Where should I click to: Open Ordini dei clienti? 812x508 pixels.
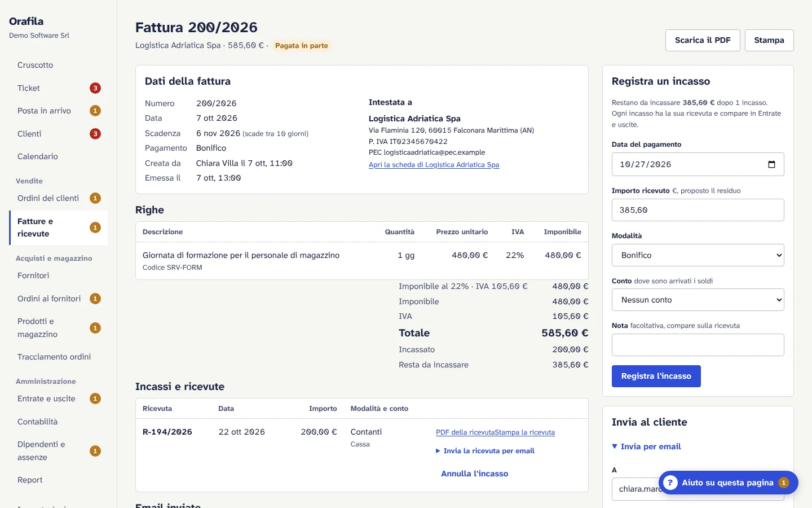coord(58,198)
